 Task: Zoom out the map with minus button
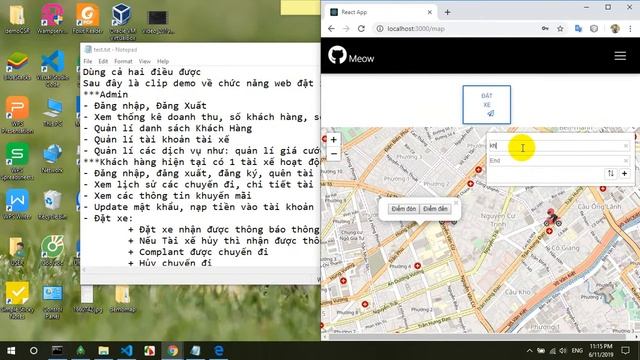tap(333, 154)
